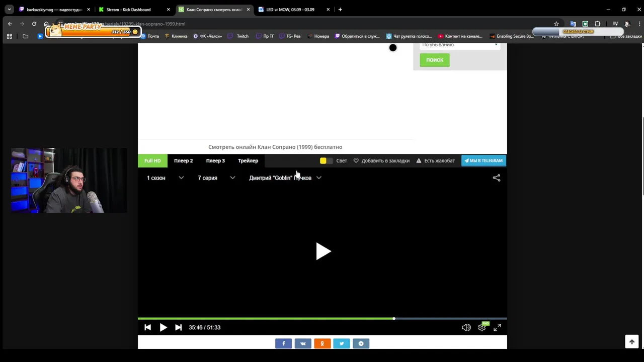This screenshot has width=644, height=362.
Task: Play the video with the large center play button
Action: tap(323, 251)
